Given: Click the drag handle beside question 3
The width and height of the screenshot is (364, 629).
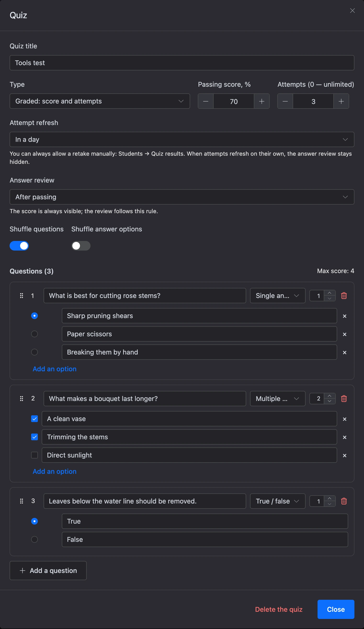Looking at the screenshot, I should pos(22,501).
